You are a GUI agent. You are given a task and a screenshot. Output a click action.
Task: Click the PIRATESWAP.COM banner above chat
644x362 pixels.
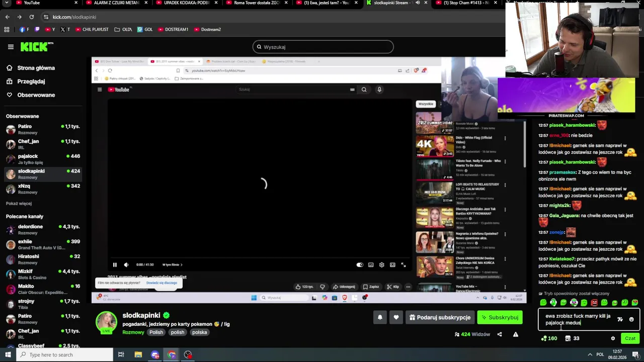567,98
